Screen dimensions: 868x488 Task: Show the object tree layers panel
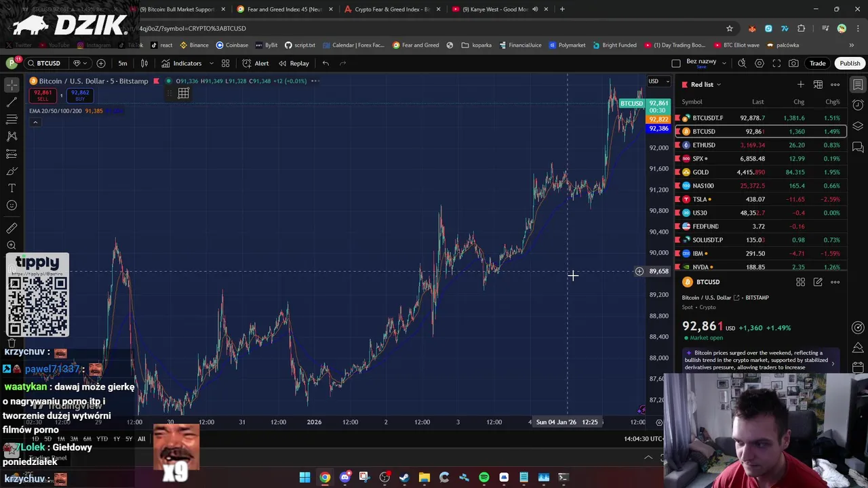(x=858, y=126)
